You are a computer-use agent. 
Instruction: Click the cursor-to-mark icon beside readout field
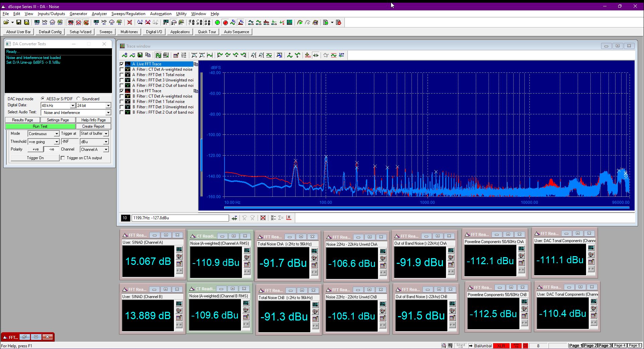(234, 218)
